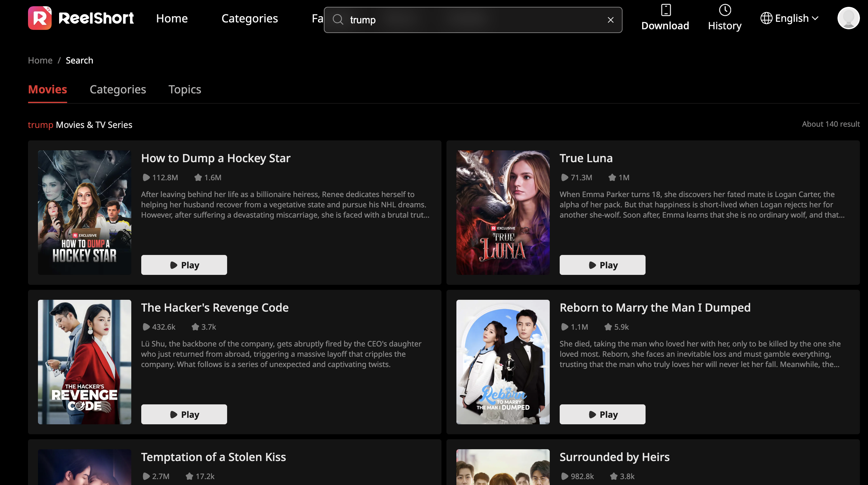This screenshot has width=868, height=485.
Task: Click Home breadcrumb link
Action: pos(40,60)
